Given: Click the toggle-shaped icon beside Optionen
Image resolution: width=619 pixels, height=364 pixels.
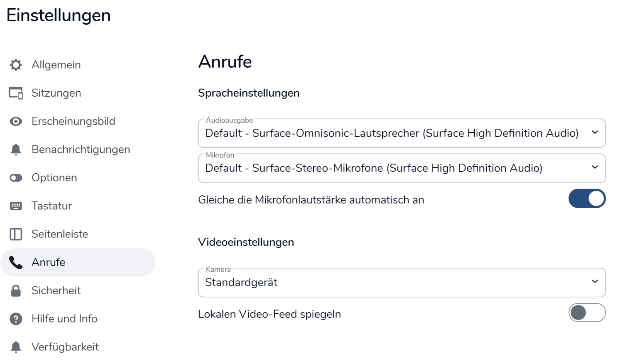Looking at the screenshot, I should [x=16, y=178].
